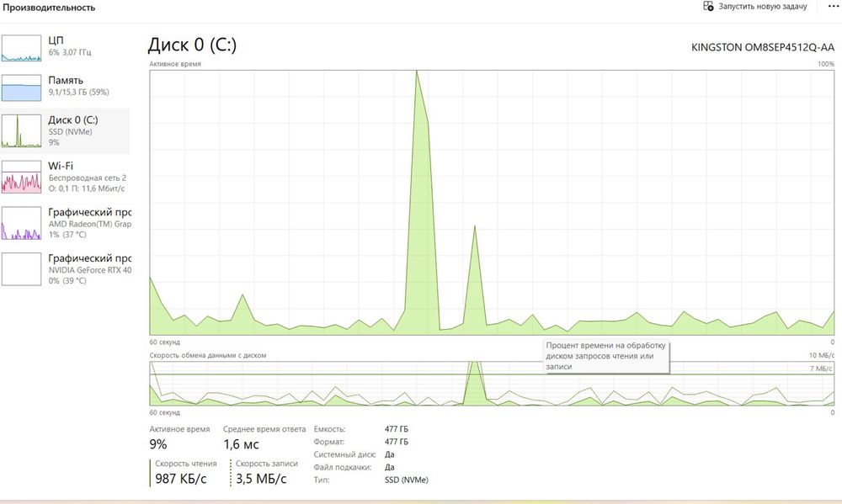Click the Емкость: label

(330, 429)
